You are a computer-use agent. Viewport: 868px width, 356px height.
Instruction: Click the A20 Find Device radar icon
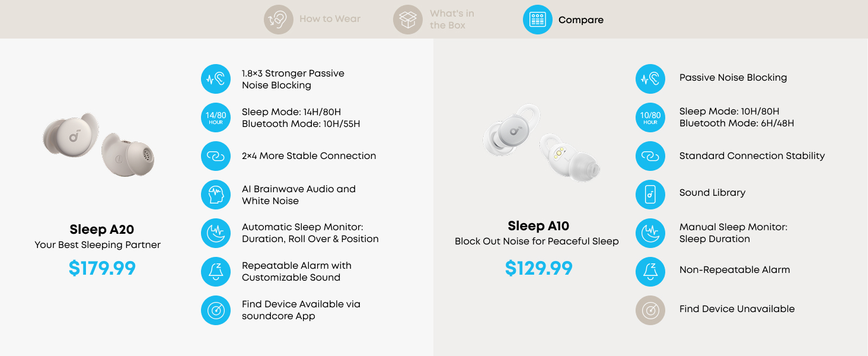click(x=216, y=310)
